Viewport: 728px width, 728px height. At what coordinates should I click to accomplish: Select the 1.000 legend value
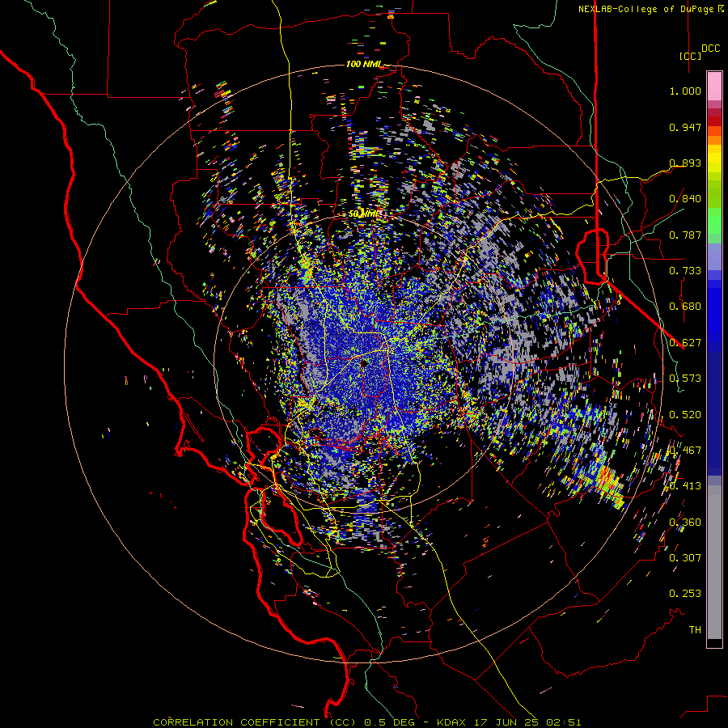[x=685, y=91]
